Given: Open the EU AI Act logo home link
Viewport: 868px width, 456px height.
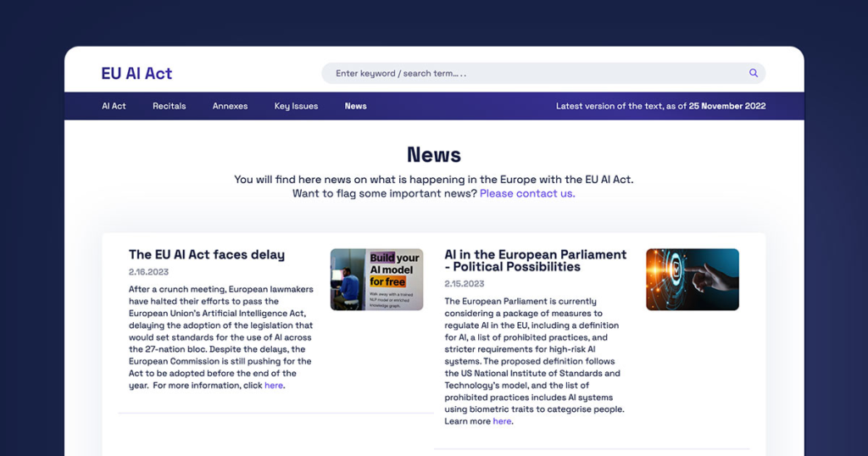Looking at the screenshot, I should (136, 73).
